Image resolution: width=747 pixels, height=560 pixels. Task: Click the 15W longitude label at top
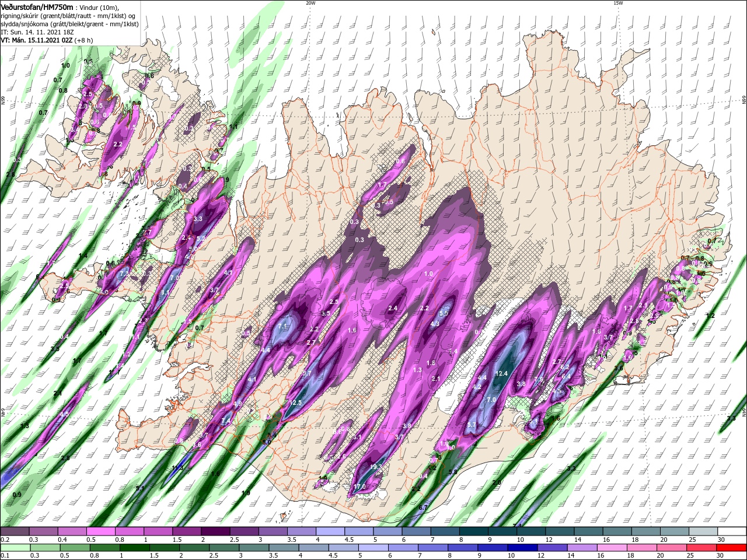click(x=618, y=3)
